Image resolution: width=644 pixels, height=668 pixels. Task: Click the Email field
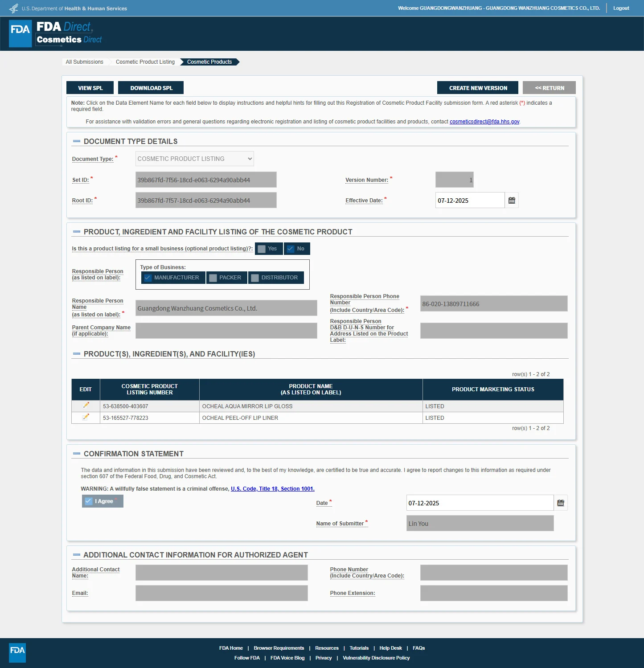[x=222, y=593]
